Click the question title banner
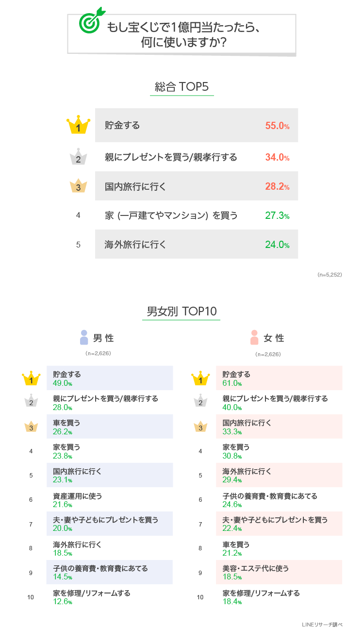This screenshot has height=642, width=364. [x=182, y=34]
